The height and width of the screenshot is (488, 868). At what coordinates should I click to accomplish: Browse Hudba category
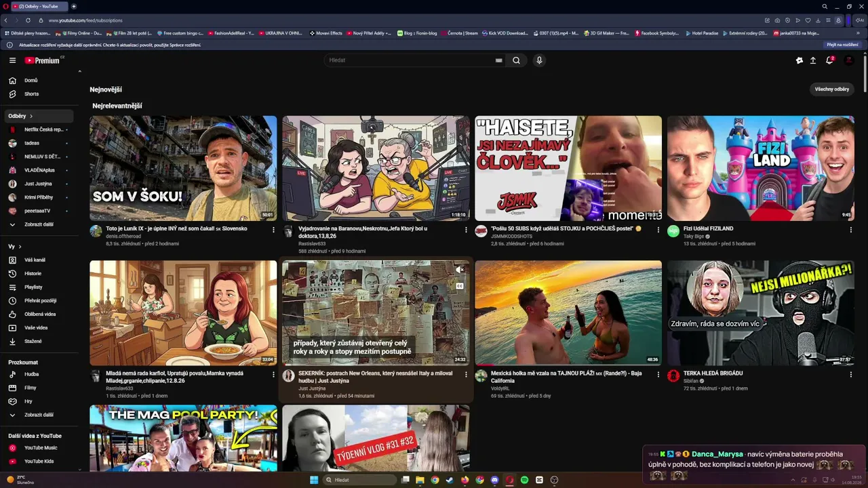(x=39, y=374)
